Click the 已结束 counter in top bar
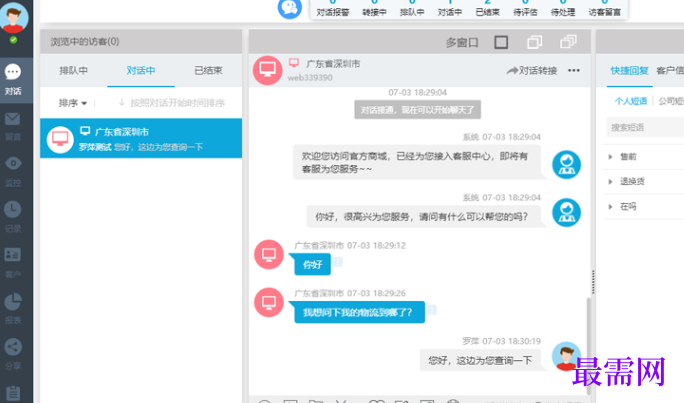The width and height of the screenshot is (684, 403). point(487,9)
